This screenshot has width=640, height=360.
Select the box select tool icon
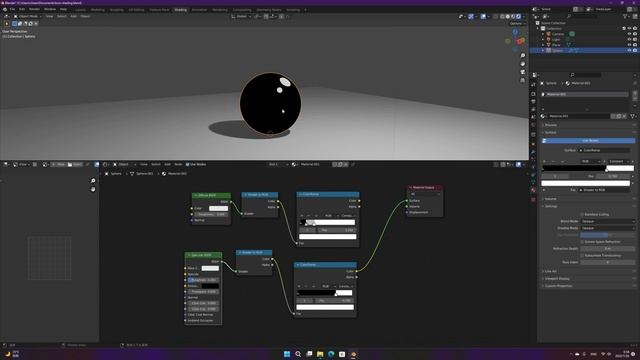[x=14, y=24]
